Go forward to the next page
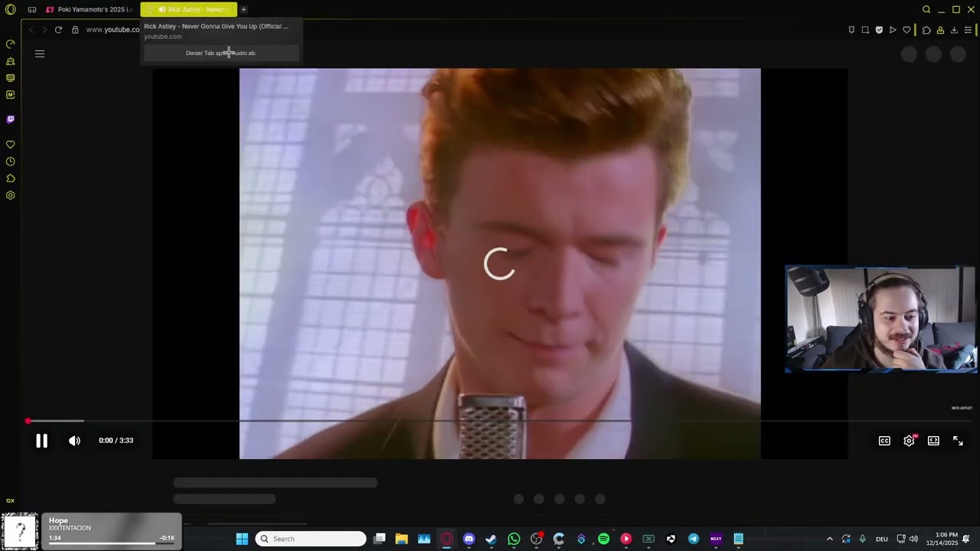This screenshot has width=980, height=551. (44, 30)
